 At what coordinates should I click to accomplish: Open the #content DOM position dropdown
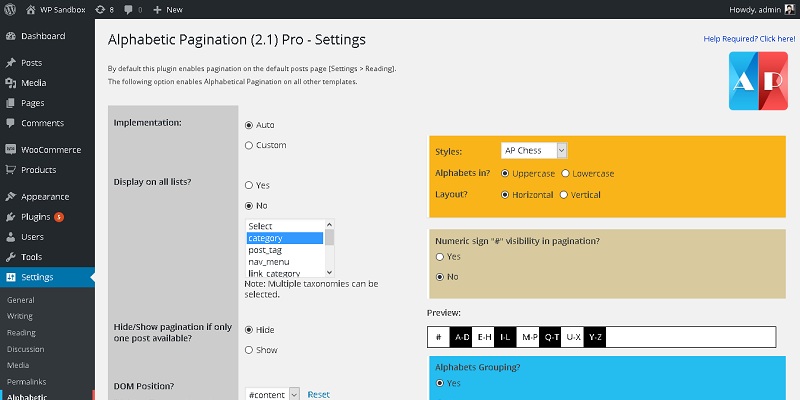272,394
